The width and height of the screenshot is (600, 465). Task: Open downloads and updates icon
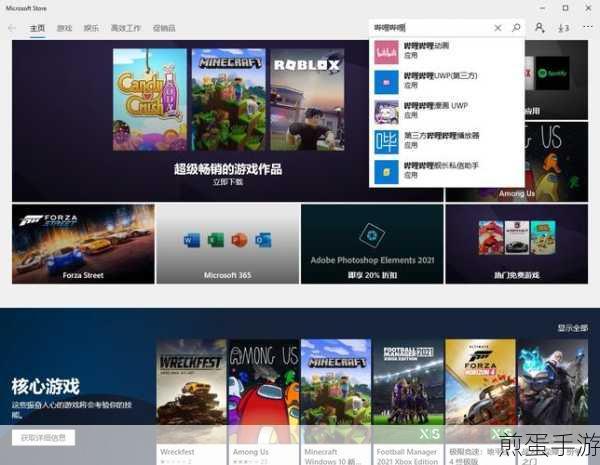[563, 28]
